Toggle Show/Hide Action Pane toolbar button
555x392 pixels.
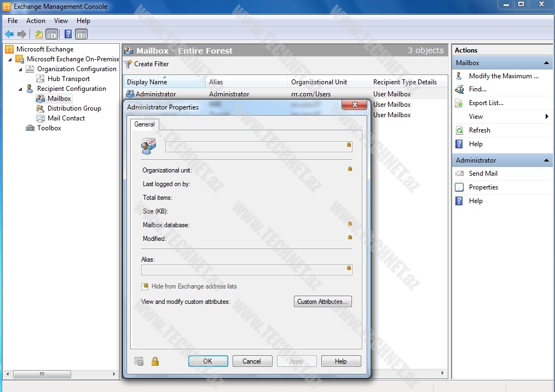pos(82,34)
